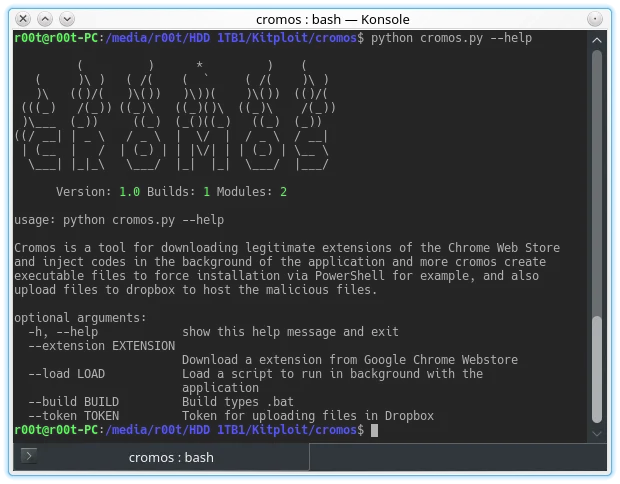Click the 'Build types .bat' description

tap(238, 402)
